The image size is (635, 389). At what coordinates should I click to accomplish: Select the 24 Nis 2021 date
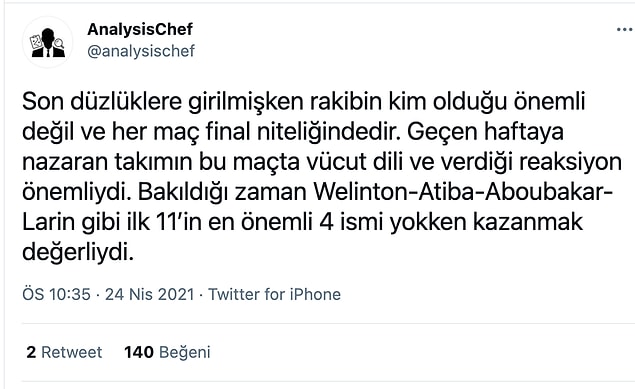pos(150,294)
